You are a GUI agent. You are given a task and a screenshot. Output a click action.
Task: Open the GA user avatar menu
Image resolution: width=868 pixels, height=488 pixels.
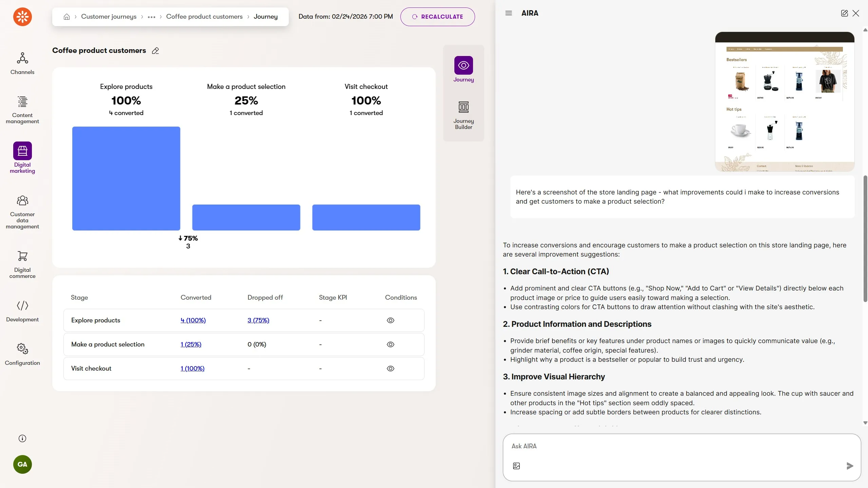click(22, 464)
